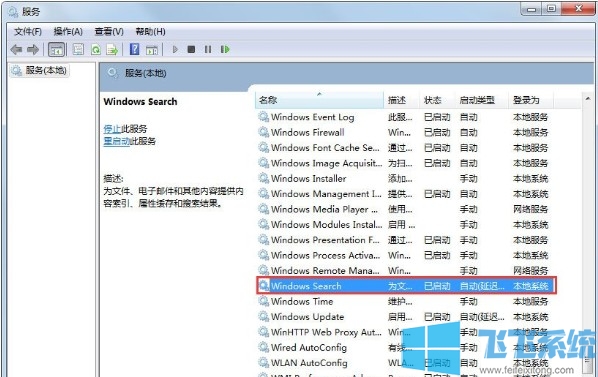Viewport: 598px width, 377px height.
Task: Click gear icon of Windows Event Log
Action: click(x=264, y=117)
